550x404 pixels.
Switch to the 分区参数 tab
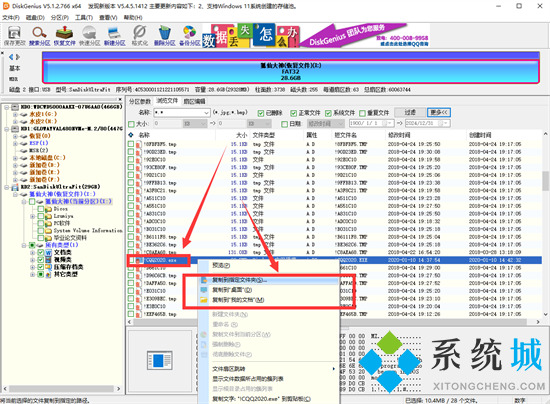coord(140,101)
